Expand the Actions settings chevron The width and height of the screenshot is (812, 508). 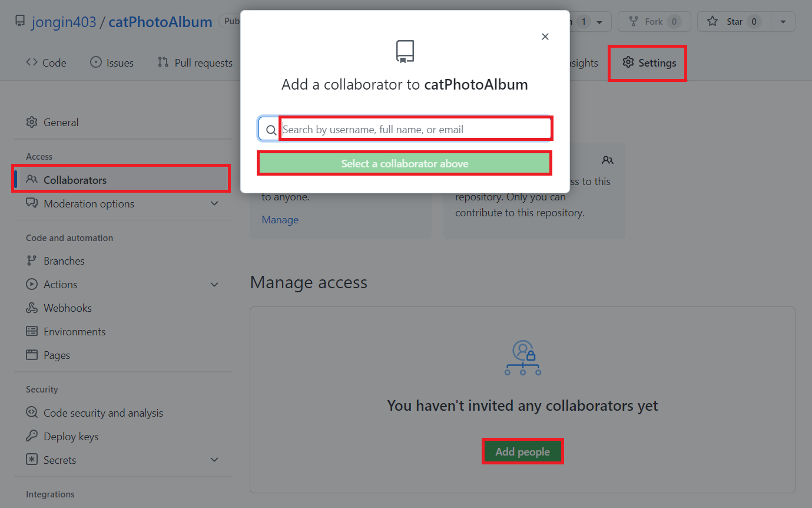tap(214, 285)
